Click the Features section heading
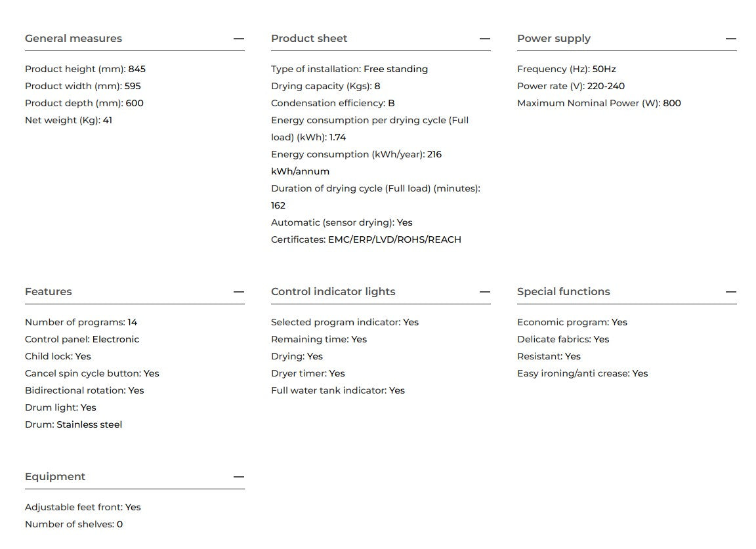The width and height of the screenshot is (756, 549). tap(48, 292)
